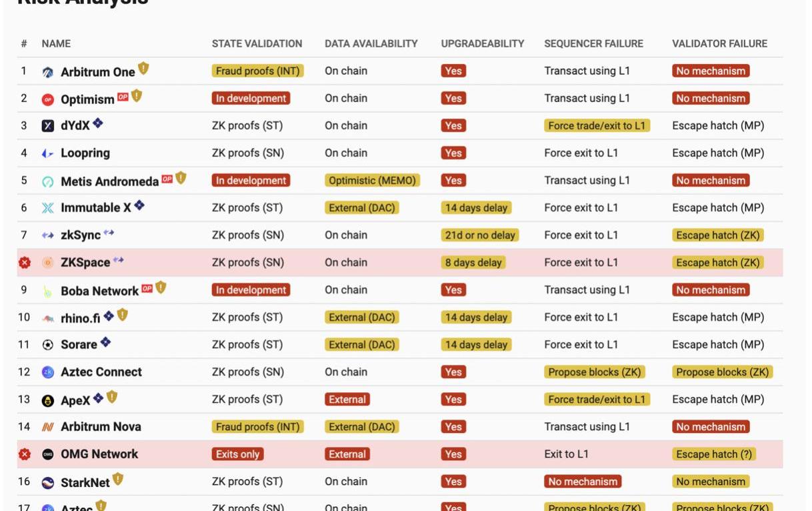Viewport: 812px width, 511px height.
Task: Click the warning shield next to StarkNet
Action: (x=118, y=479)
